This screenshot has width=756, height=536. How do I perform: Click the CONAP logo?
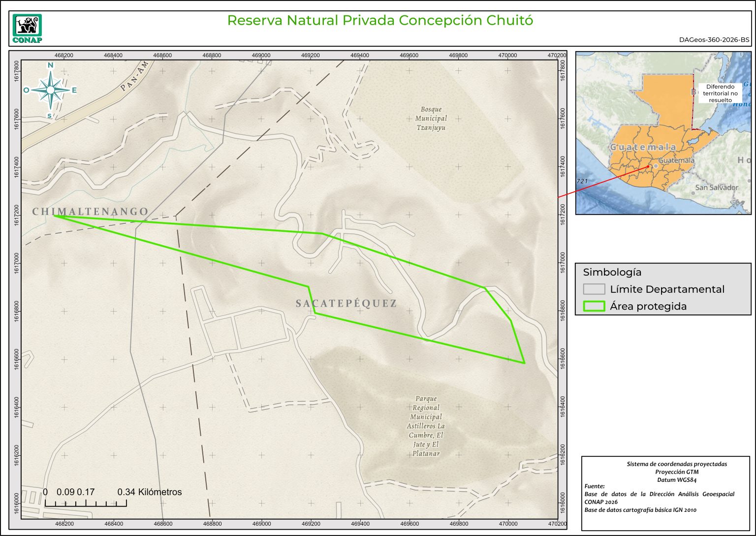point(27,29)
